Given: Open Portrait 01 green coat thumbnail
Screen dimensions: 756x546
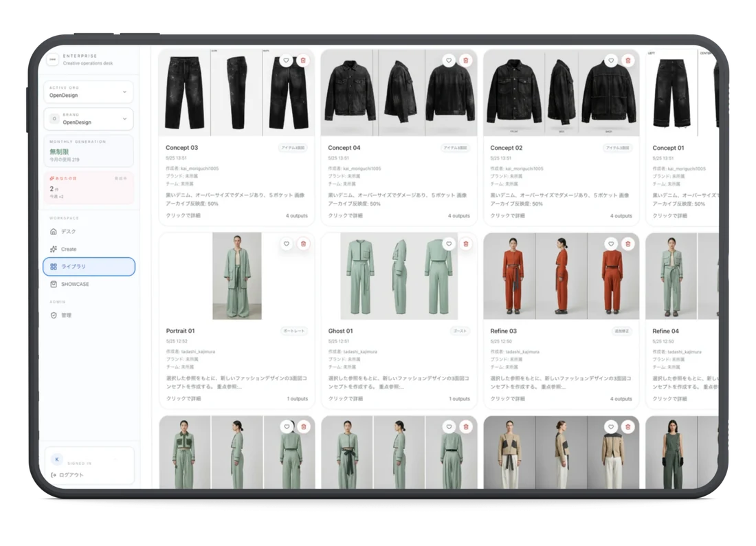Looking at the screenshot, I should (236, 276).
